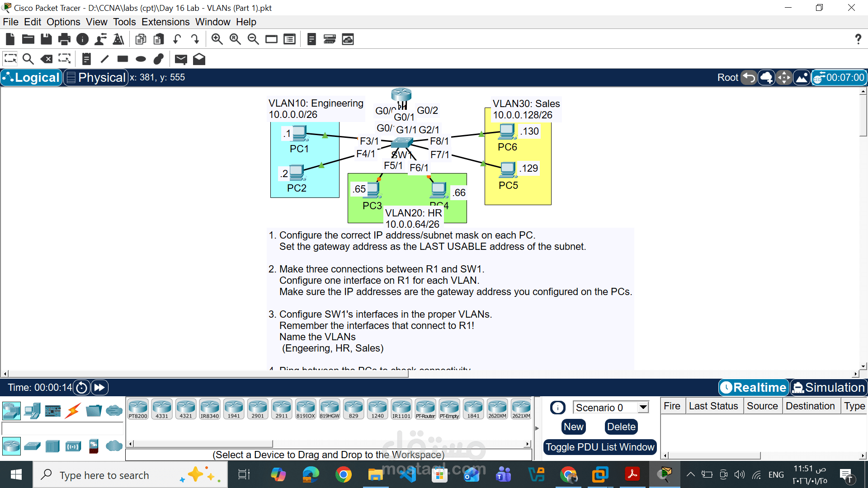868x488 pixels.
Task: Switch to Realtime mode
Action: [x=754, y=387]
